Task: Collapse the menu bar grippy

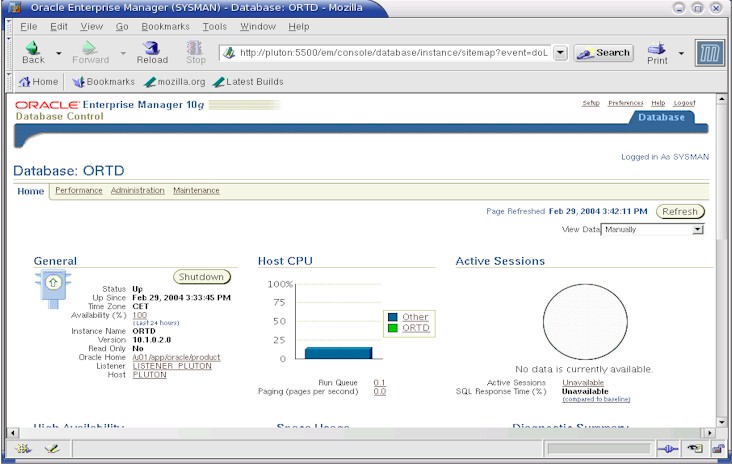Action: 8,27
